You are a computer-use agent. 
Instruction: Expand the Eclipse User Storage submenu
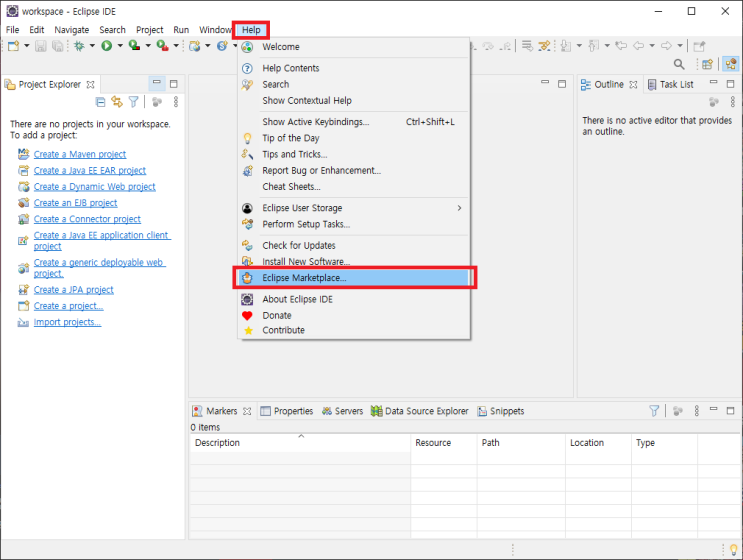click(354, 208)
